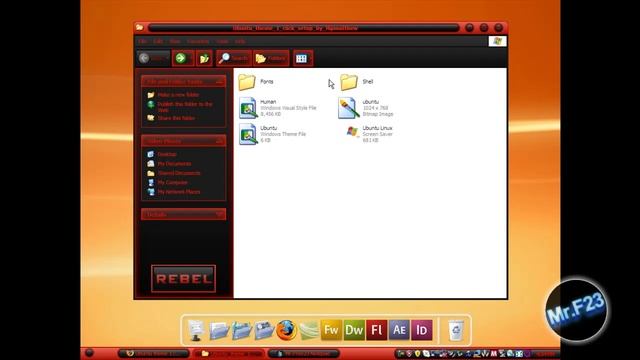Open My Documents in Other Places
This screenshot has width=640, height=360.
point(174,164)
